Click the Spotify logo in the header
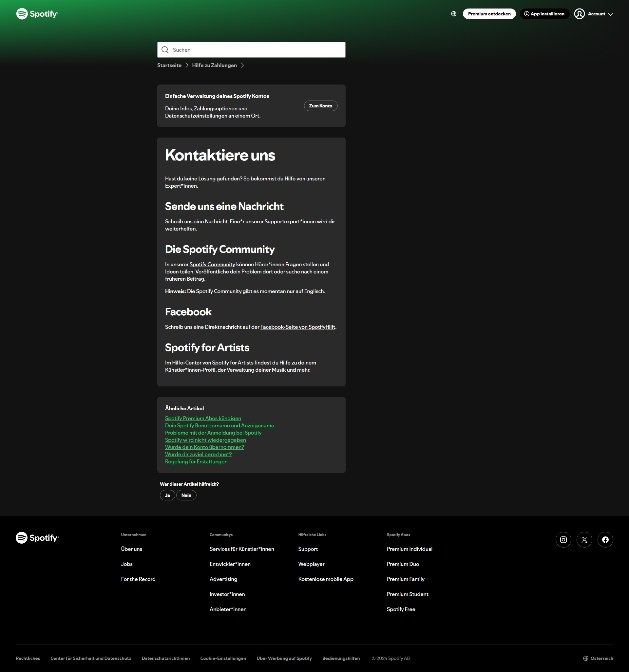The height and width of the screenshot is (672, 629). tap(37, 14)
